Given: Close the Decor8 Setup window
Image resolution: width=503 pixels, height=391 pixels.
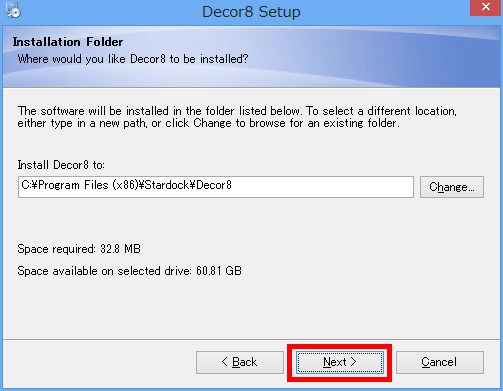Looking at the screenshot, I should pos(486,7).
